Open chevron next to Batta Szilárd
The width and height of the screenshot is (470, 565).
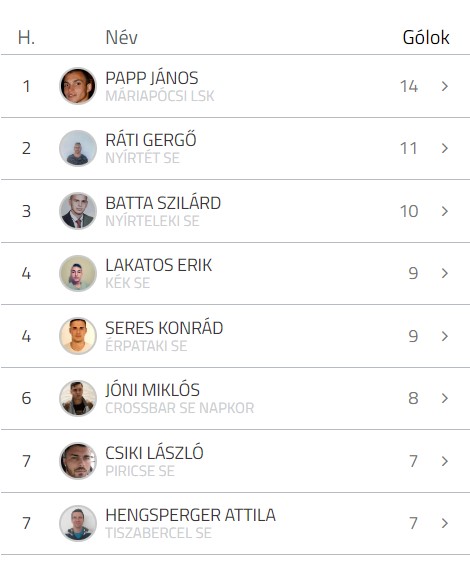(x=445, y=211)
